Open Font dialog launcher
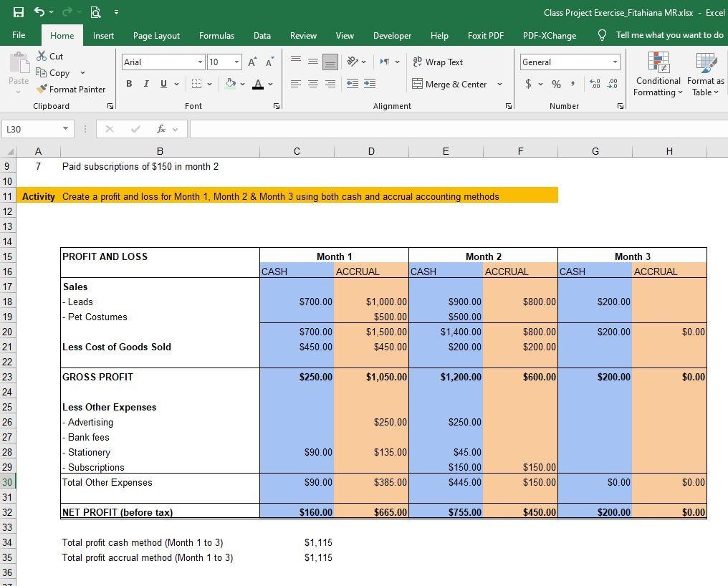Viewport: 728px width, 586px height. pyautogui.click(x=277, y=106)
